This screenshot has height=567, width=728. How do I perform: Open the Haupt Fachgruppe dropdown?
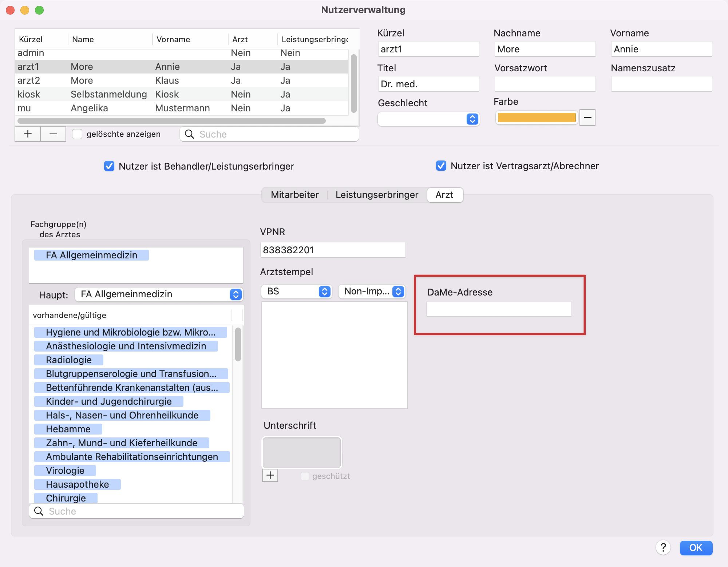click(159, 294)
